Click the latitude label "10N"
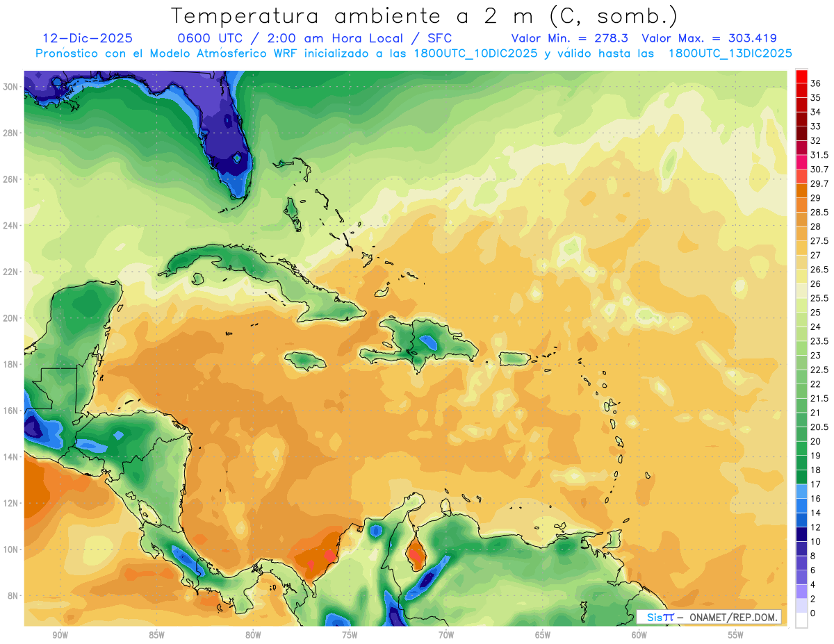The height and width of the screenshot is (644, 834). (x=10, y=550)
